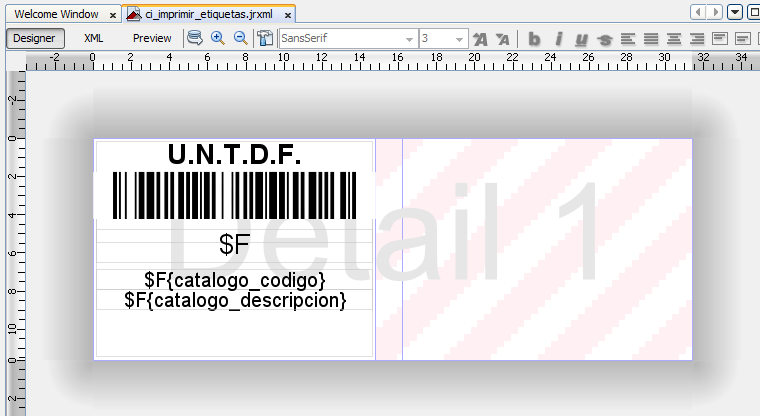This screenshot has width=760, height=416.
Task: Close the Welcome Window tab
Action: point(112,16)
